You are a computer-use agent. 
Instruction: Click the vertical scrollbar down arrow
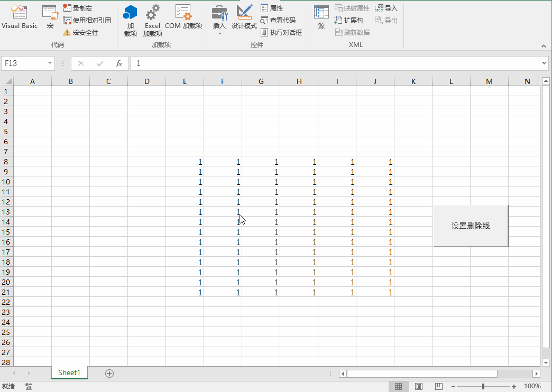point(546,362)
